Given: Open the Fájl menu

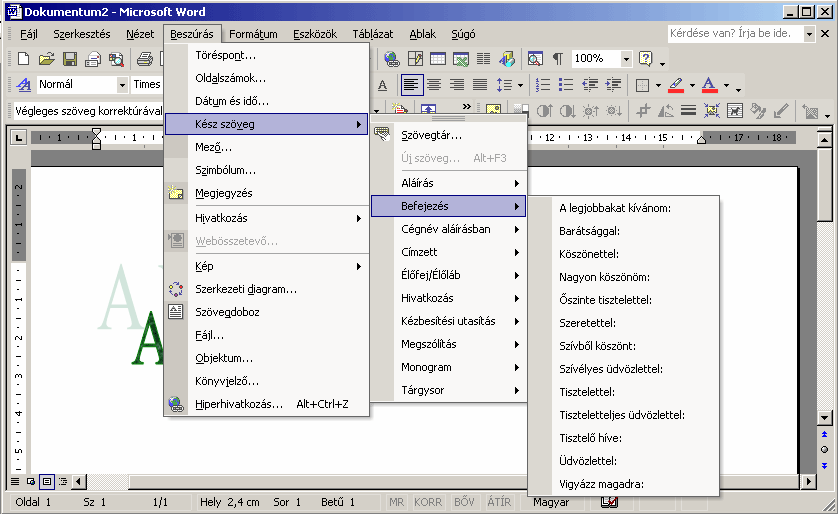Looking at the screenshot, I should (29, 34).
